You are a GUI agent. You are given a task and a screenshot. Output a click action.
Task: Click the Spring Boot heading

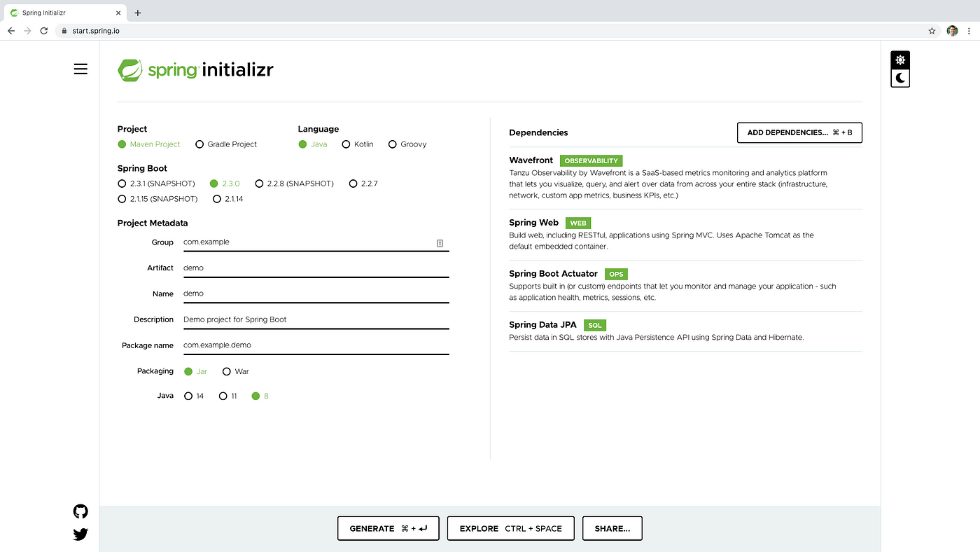coord(142,169)
